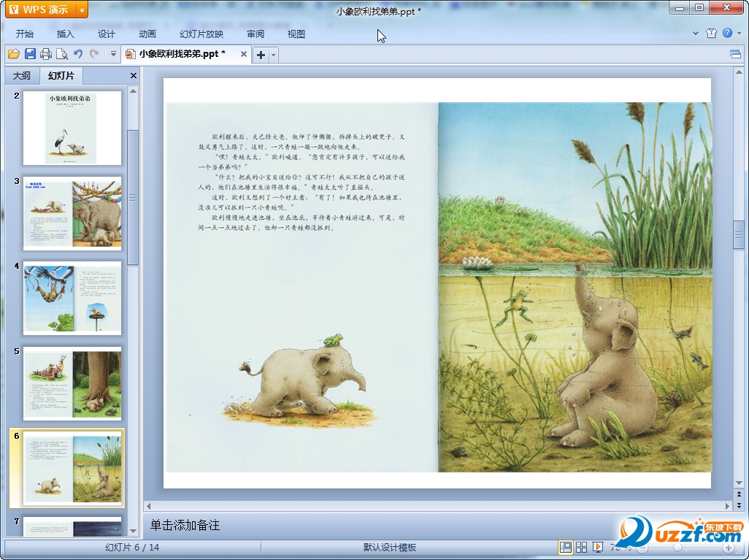749x560 pixels.
Task: Click the zoom in plus button
Action: click(x=729, y=548)
